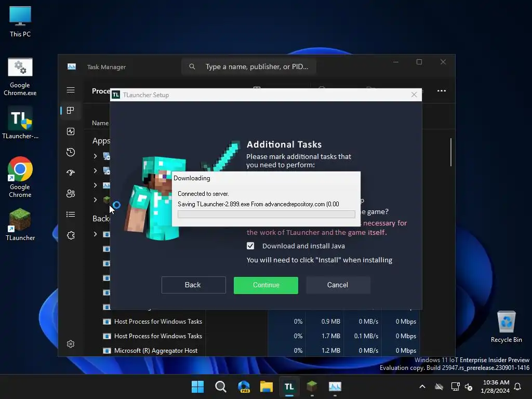Open File Explorer from taskbar
The height and width of the screenshot is (399, 532).
267,387
